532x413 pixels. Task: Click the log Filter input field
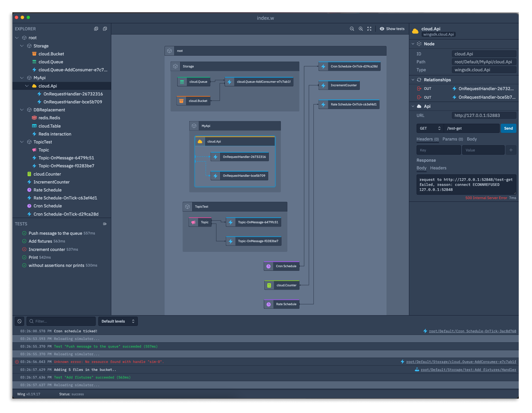pyautogui.click(x=61, y=321)
